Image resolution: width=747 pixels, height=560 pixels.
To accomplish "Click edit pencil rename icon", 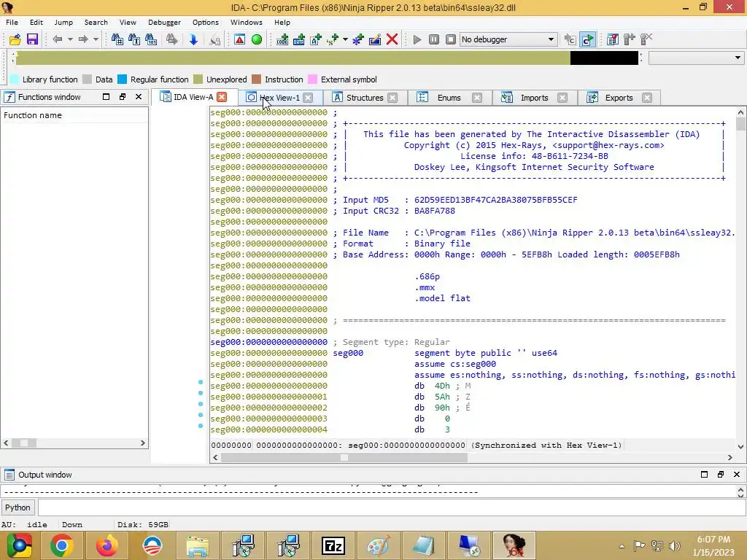I will (375, 39).
